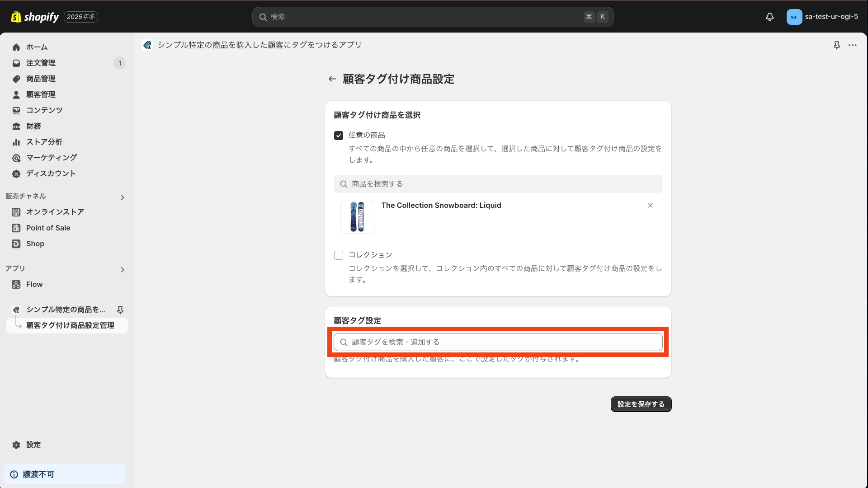Select Point of Sale channel
This screenshot has height=488, width=868.
coord(47,228)
